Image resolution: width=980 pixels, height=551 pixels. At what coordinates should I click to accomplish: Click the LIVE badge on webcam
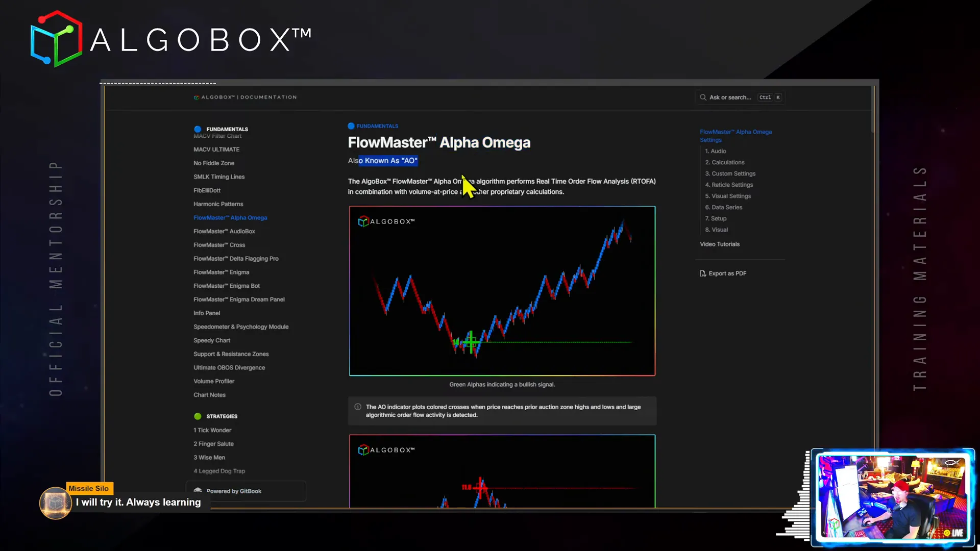click(953, 533)
